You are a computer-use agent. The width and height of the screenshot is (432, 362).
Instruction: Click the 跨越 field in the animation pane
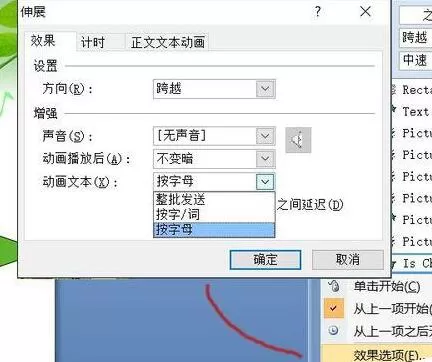click(416, 37)
